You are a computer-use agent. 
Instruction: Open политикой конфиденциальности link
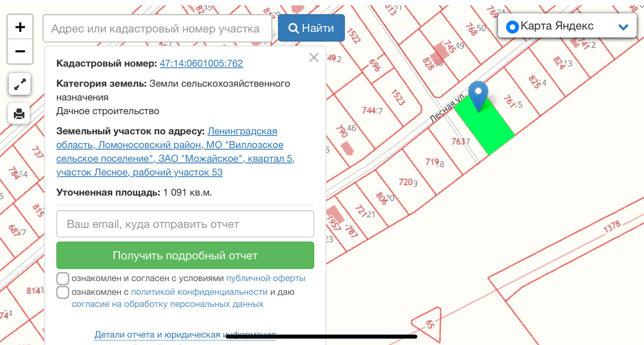(x=199, y=292)
